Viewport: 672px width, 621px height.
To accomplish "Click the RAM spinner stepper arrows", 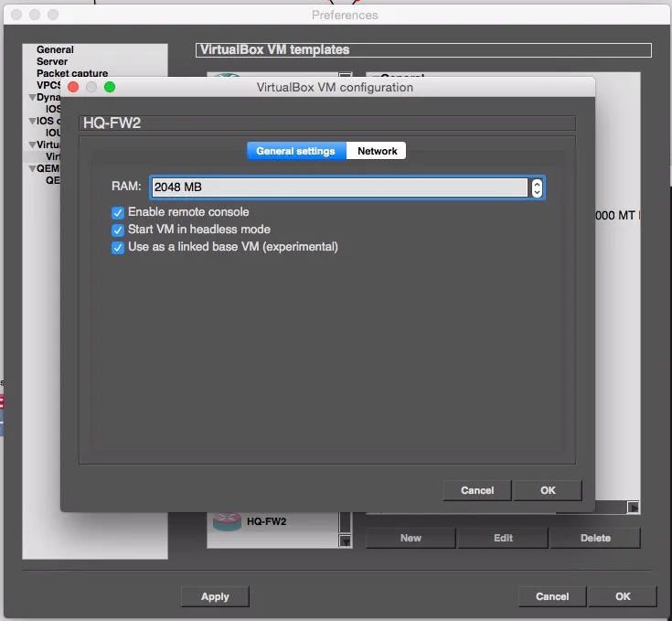I will [x=537, y=187].
